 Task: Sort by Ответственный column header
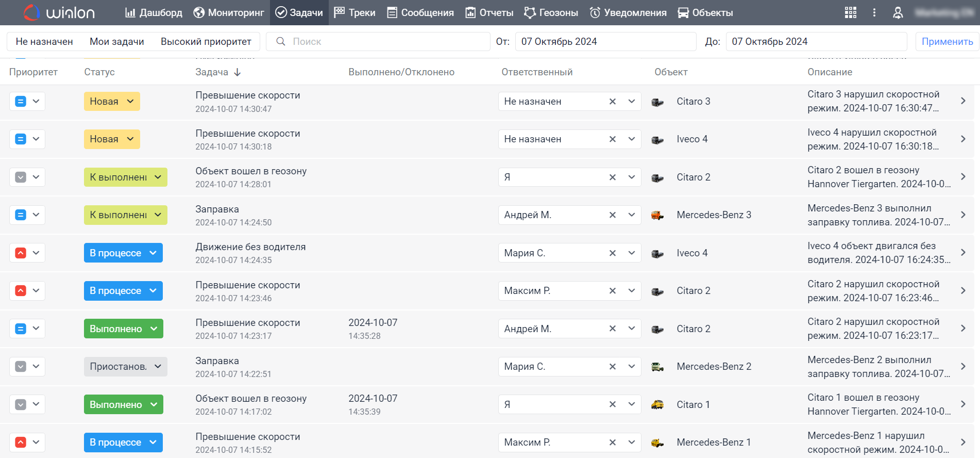pyautogui.click(x=537, y=72)
